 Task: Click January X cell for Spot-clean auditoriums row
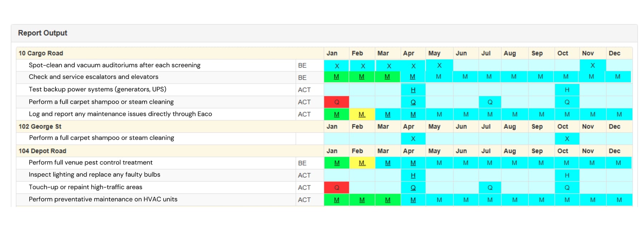(337, 66)
